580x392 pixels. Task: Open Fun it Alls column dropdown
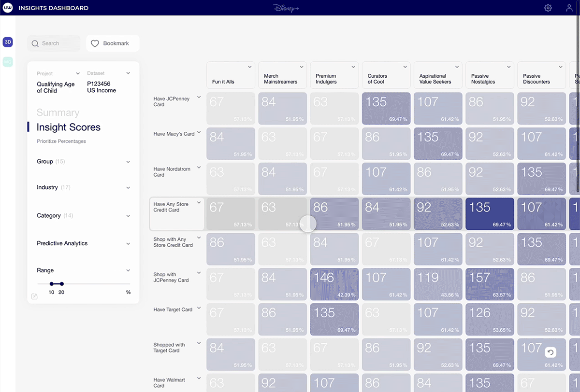point(250,67)
